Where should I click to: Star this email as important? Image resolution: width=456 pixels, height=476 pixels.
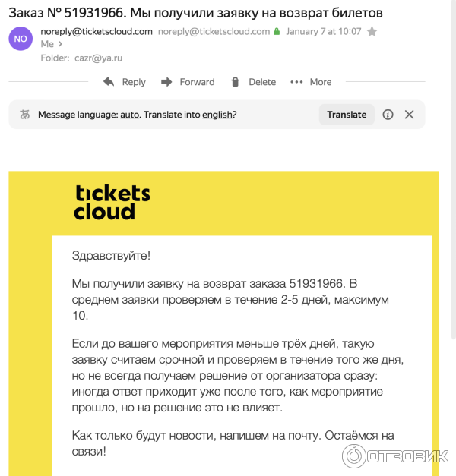coord(372,32)
